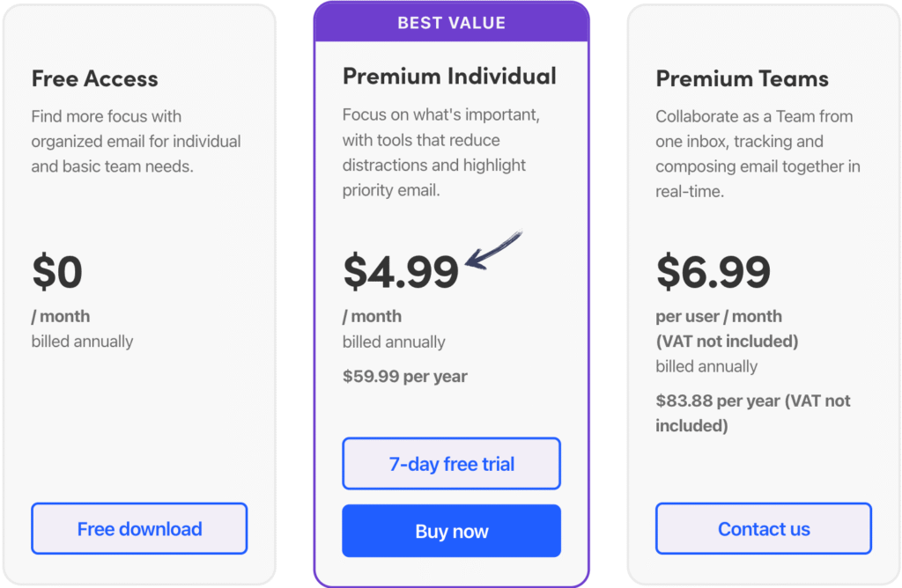This screenshot has width=902, height=588.
Task: Click the $6.99 price
Action: [713, 272]
